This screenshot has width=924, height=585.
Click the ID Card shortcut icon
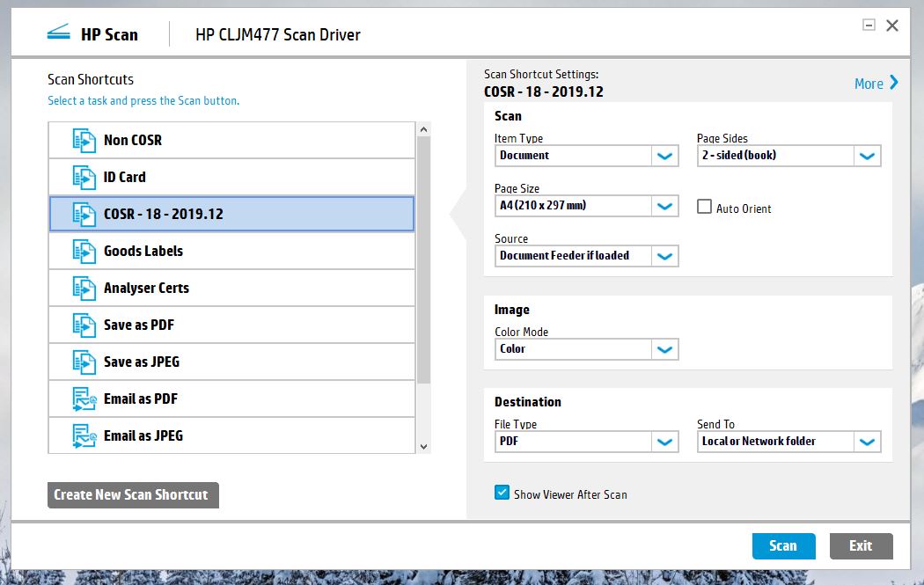84,178
